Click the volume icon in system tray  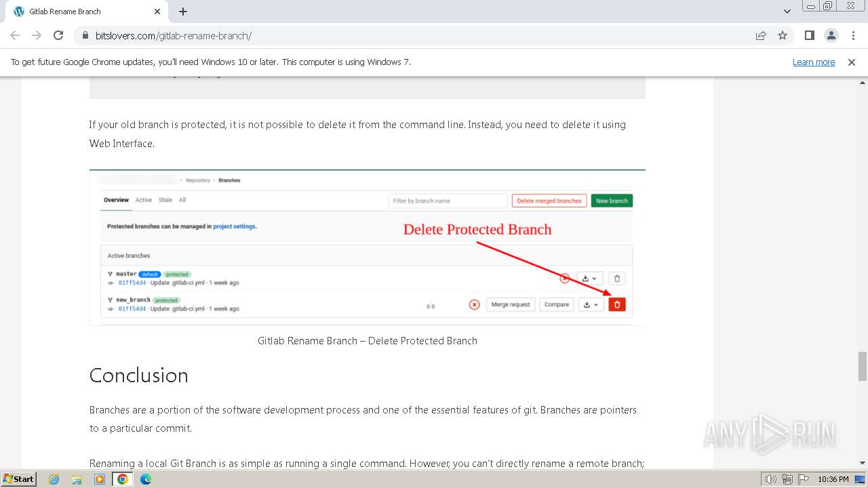click(x=771, y=479)
